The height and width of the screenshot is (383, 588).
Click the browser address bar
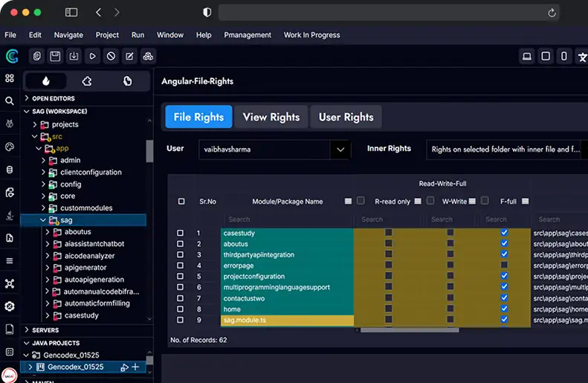[390, 13]
